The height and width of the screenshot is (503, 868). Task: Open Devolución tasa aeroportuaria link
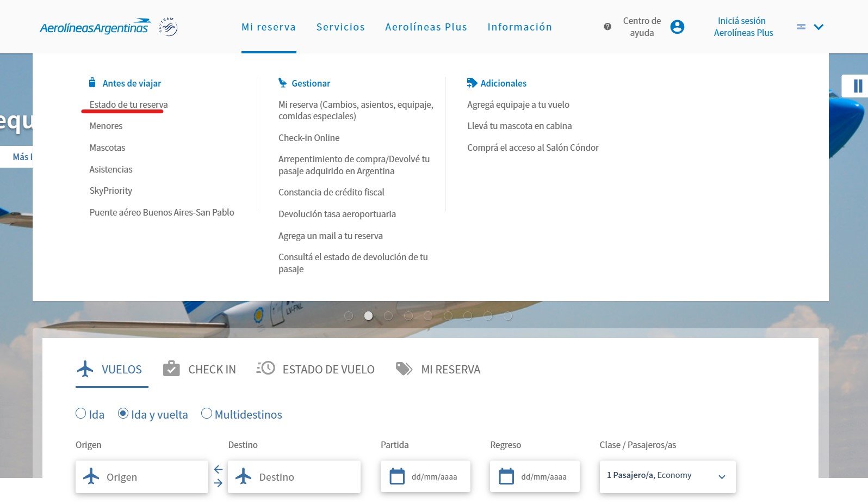click(x=337, y=214)
